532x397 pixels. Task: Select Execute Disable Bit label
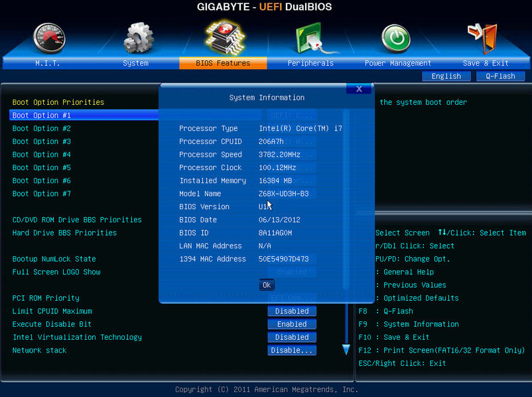click(x=52, y=325)
